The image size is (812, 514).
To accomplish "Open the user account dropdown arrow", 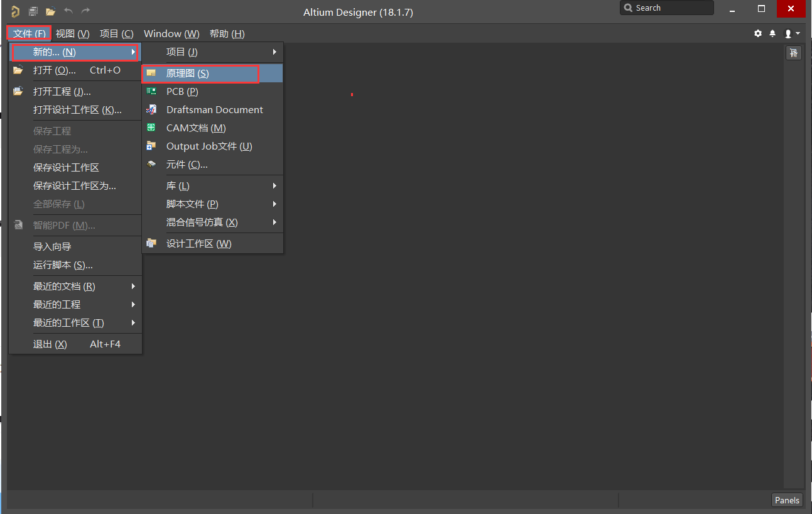I will pos(798,33).
